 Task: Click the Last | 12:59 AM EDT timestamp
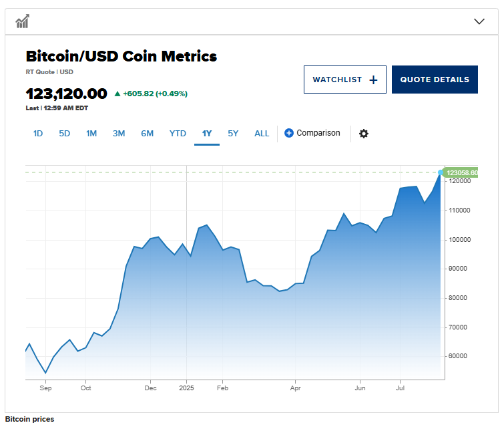tap(57, 108)
